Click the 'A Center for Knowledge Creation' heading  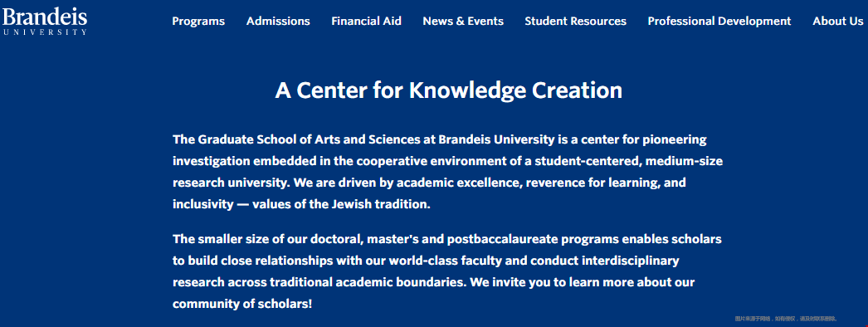(448, 90)
